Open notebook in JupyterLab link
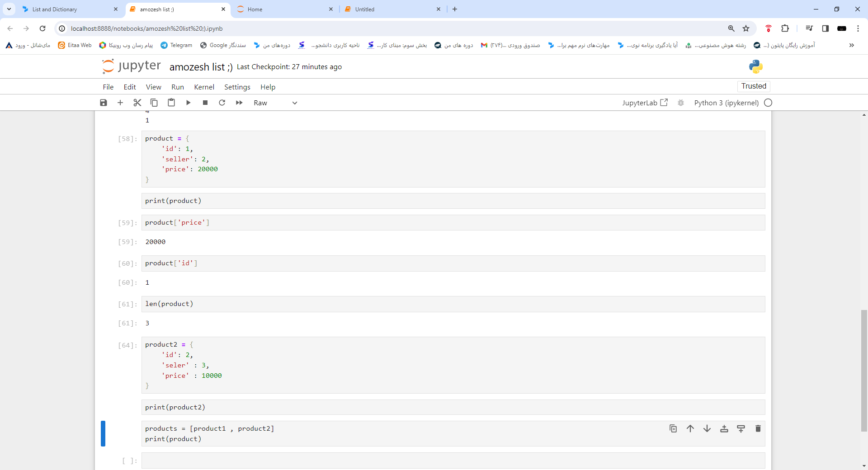 645,103
